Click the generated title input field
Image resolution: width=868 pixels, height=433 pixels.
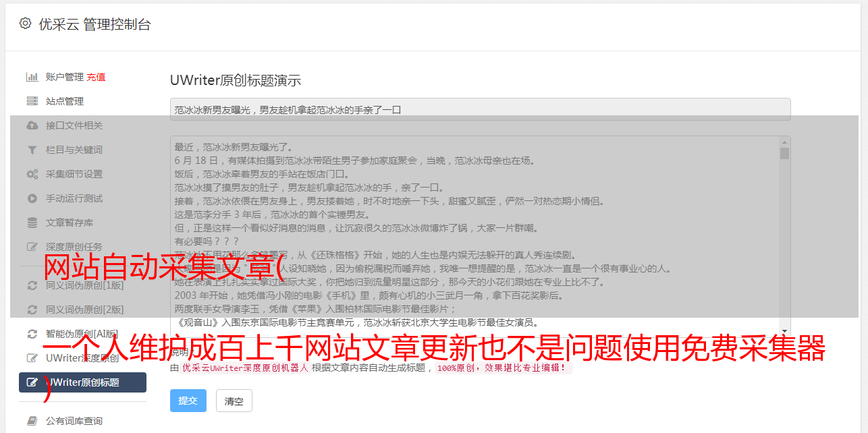coord(480,109)
